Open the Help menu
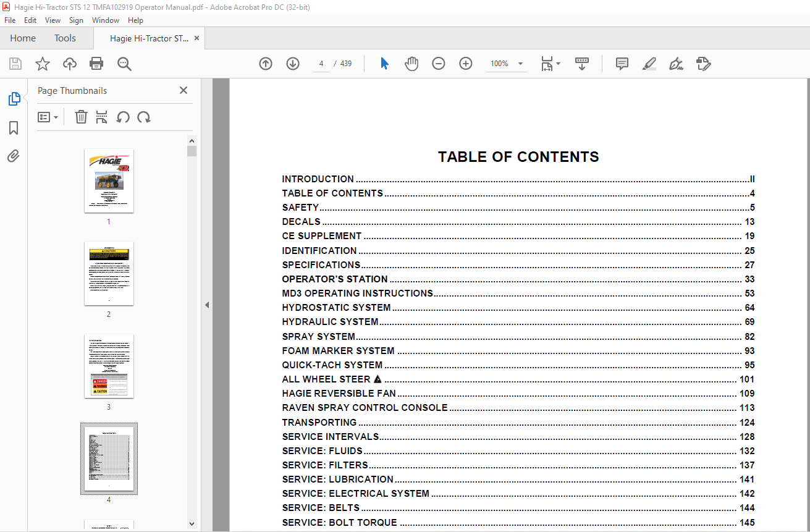 (135, 20)
